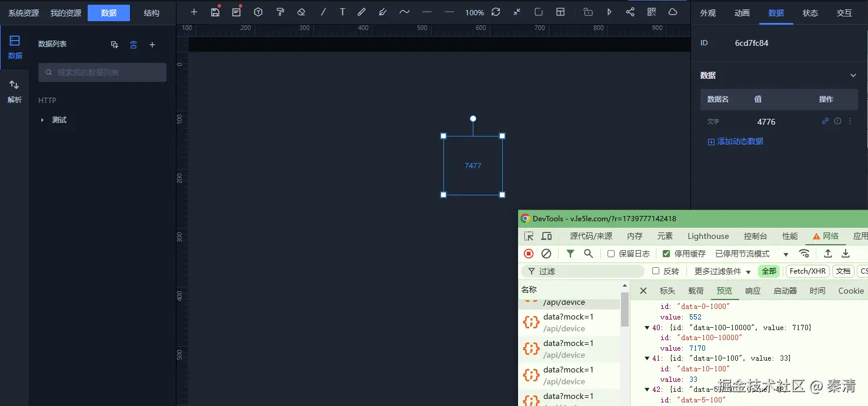This screenshot has height=406, width=868.
Task: Open the 响应 tab in DevTools
Action: tap(753, 291)
